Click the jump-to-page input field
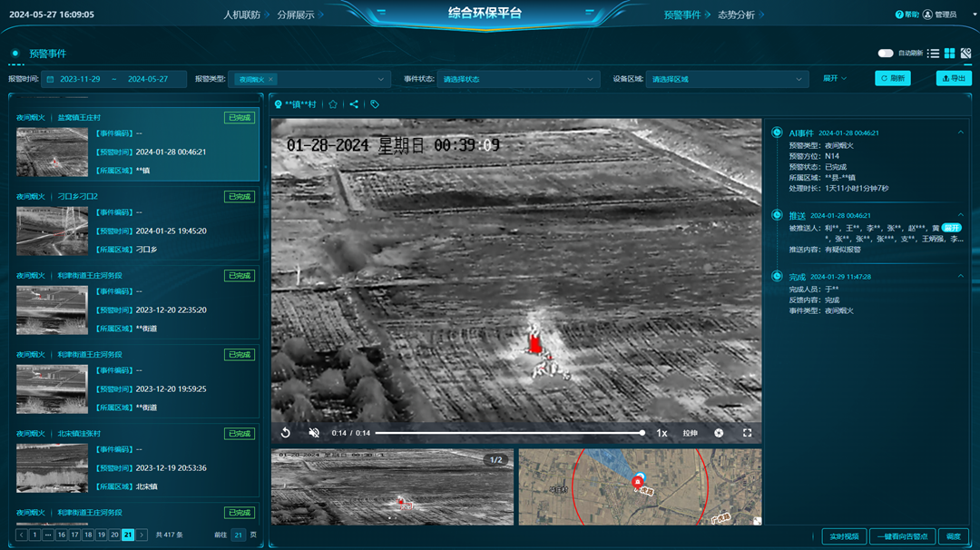 (x=238, y=535)
